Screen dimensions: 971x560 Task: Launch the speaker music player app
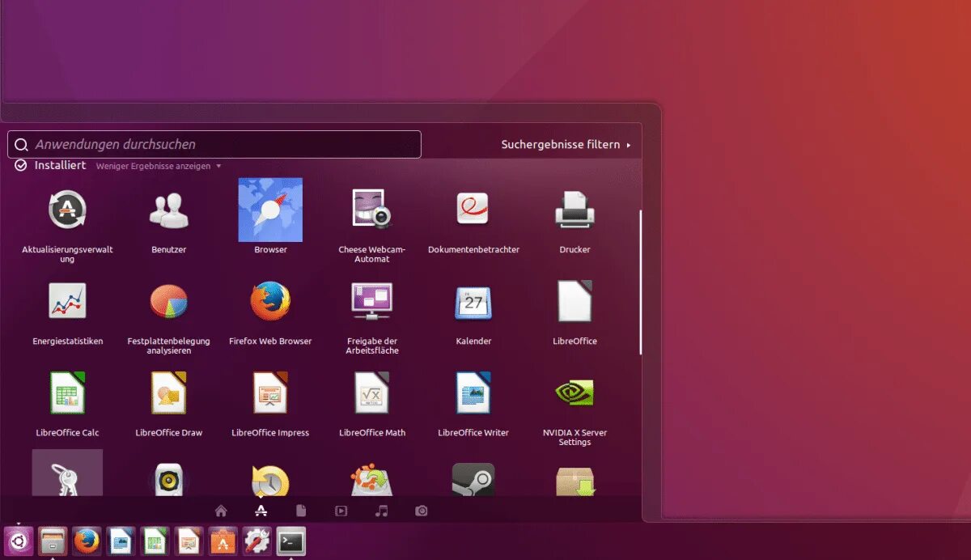(168, 479)
